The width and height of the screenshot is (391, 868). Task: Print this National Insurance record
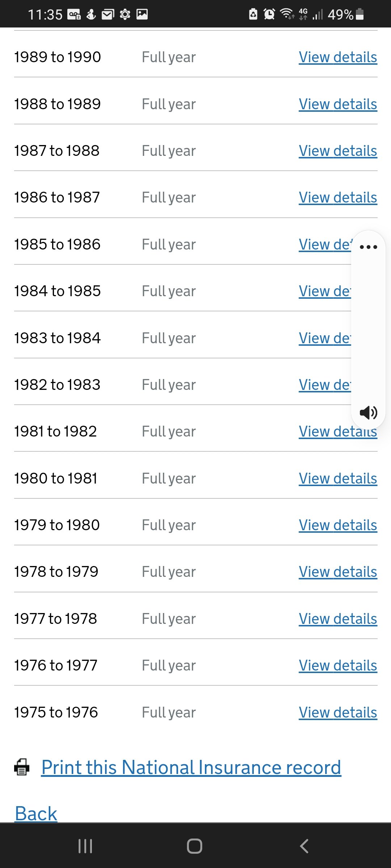click(191, 767)
